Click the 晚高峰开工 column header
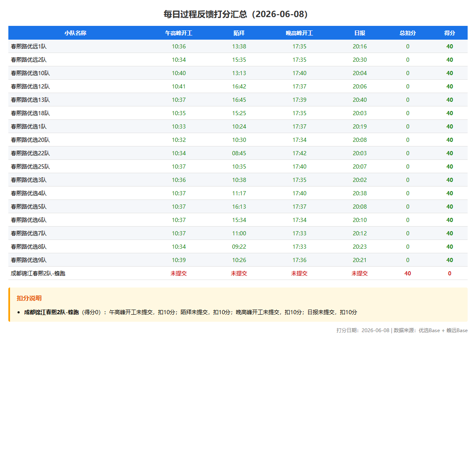 tap(299, 33)
